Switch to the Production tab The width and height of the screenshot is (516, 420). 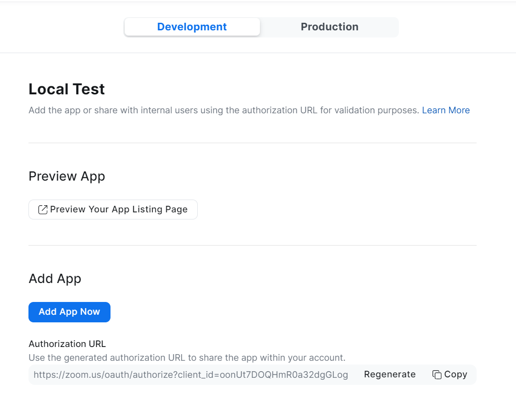tap(329, 27)
